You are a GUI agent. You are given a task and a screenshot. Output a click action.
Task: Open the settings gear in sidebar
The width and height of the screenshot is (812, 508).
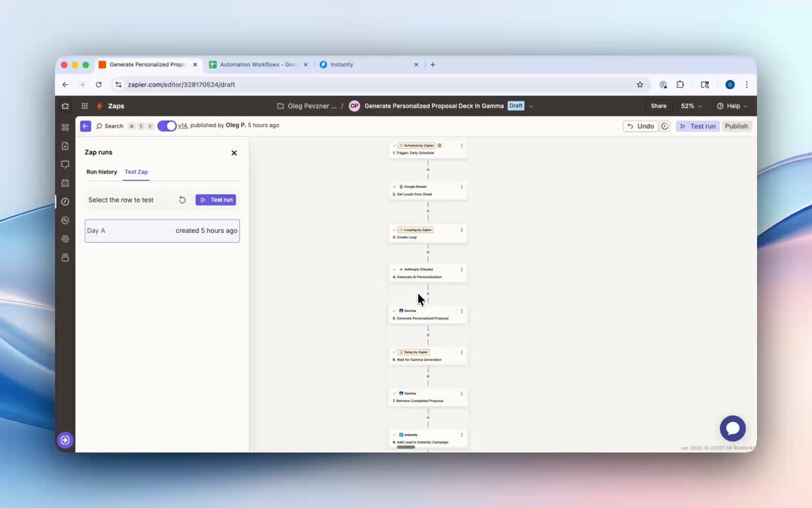[66, 239]
